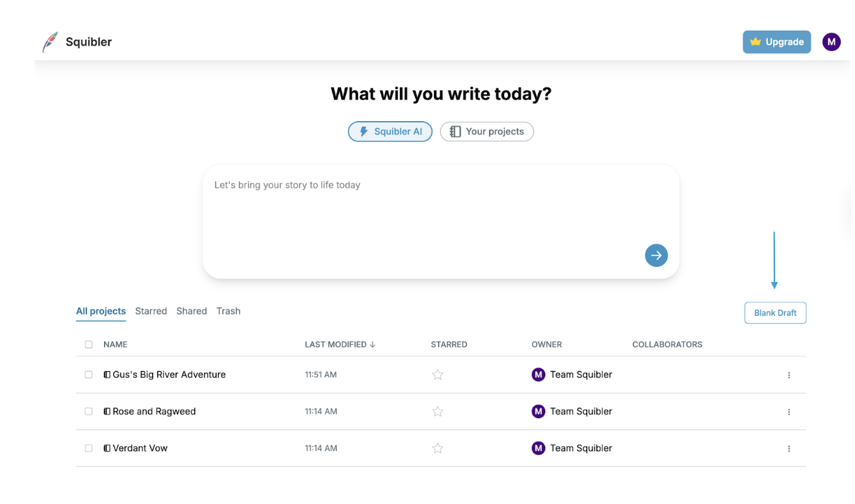This screenshot has width=855, height=504.
Task: Open the Rose and Ragweed project
Action: 154,411
